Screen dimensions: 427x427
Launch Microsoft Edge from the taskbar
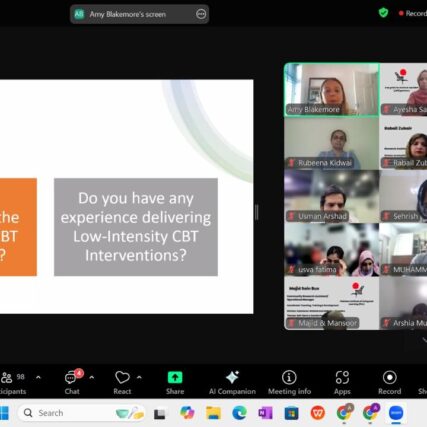(x=239, y=413)
